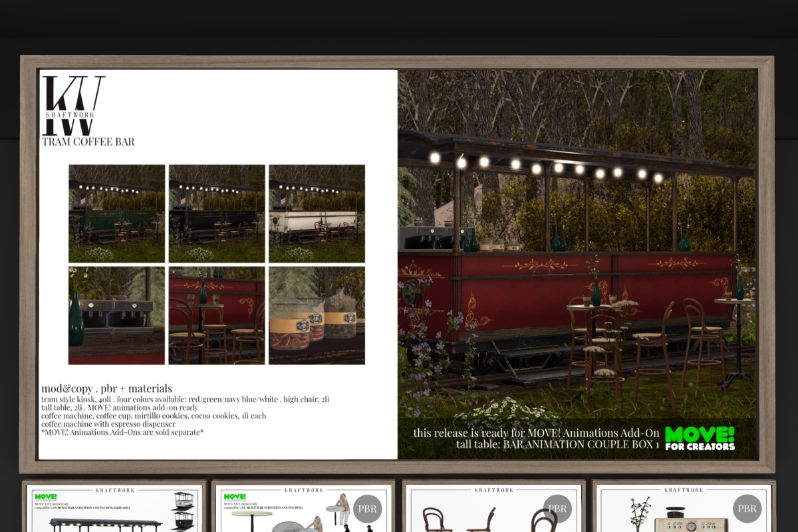Open the tram kiosk vendor panel
798x532 pixels.
coord(114,507)
